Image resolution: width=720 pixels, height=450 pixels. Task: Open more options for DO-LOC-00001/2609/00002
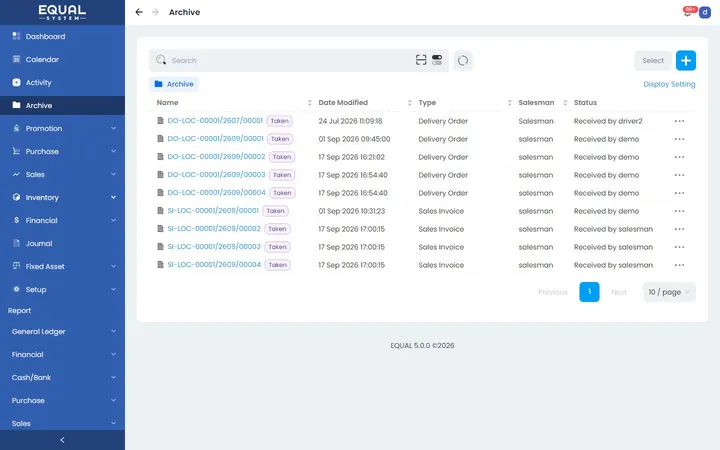[679, 157]
